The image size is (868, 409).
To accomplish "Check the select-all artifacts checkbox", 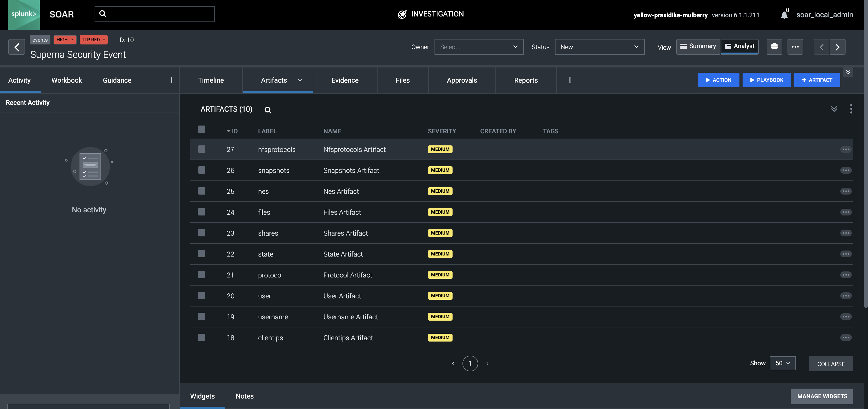I will click(x=201, y=129).
